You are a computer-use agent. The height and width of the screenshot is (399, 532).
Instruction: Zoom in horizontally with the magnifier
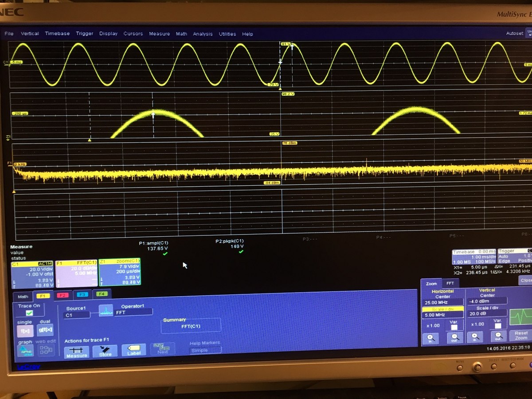click(430, 339)
